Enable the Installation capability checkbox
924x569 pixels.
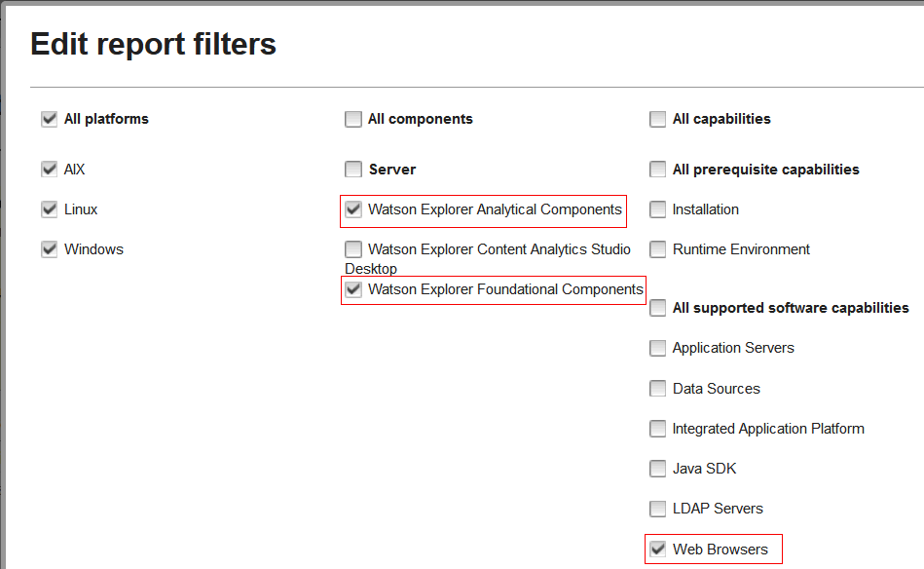point(657,209)
